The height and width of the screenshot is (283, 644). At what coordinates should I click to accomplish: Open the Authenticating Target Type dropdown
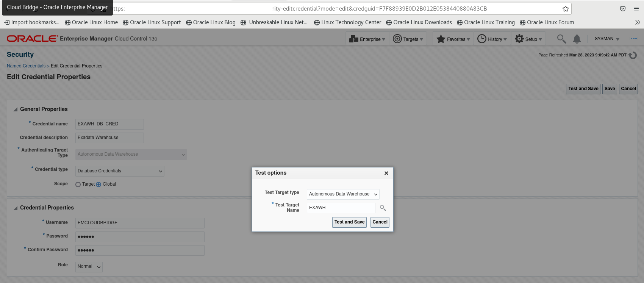[131, 154]
